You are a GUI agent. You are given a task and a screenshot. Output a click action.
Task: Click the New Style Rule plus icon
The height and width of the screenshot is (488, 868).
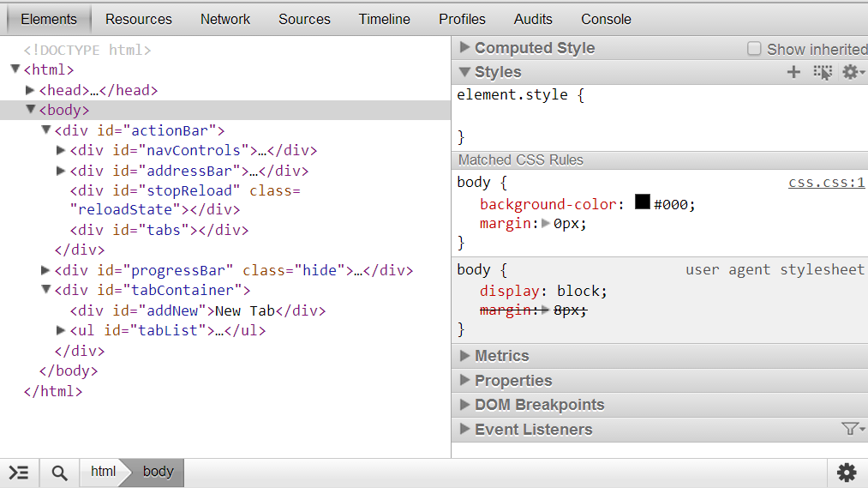[793, 72]
